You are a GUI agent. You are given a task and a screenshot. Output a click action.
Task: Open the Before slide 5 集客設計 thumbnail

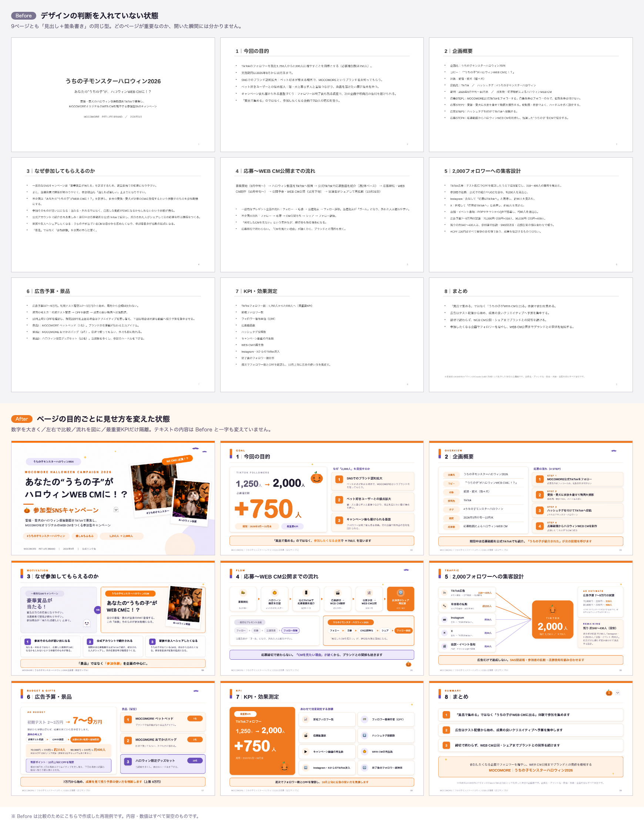point(531,215)
